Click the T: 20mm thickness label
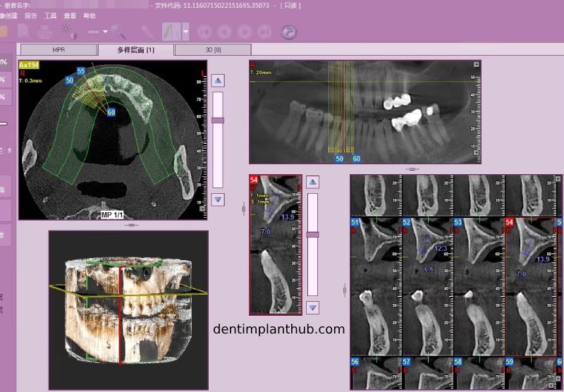Image resolution: width=564 pixels, height=392 pixels. (x=261, y=73)
